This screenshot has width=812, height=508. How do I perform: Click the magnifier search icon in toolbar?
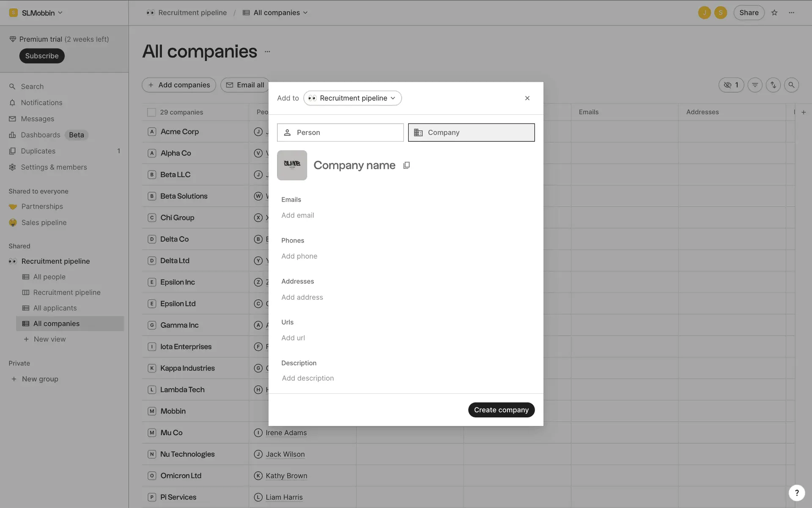click(x=791, y=85)
